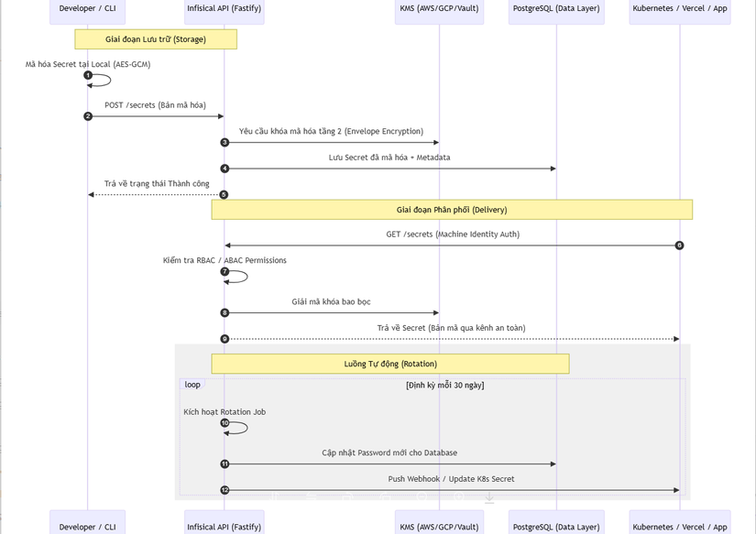Click the "Luồng Tự động (Rotation)" note
The height and width of the screenshot is (534, 756).
click(x=390, y=364)
